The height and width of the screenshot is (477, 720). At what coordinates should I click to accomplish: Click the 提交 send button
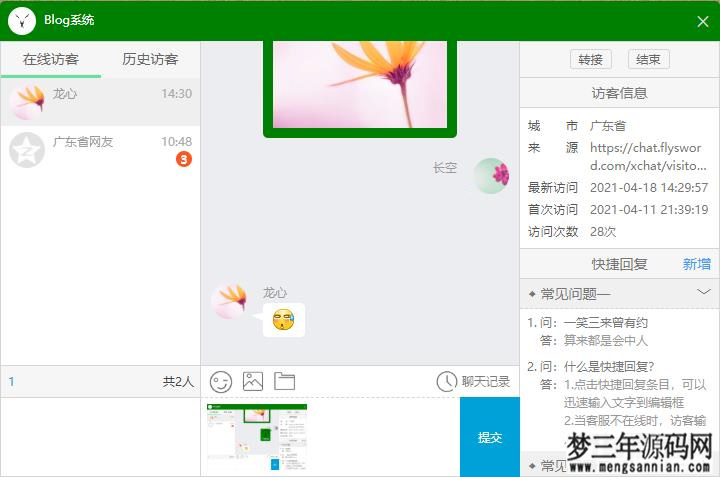click(489, 437)
